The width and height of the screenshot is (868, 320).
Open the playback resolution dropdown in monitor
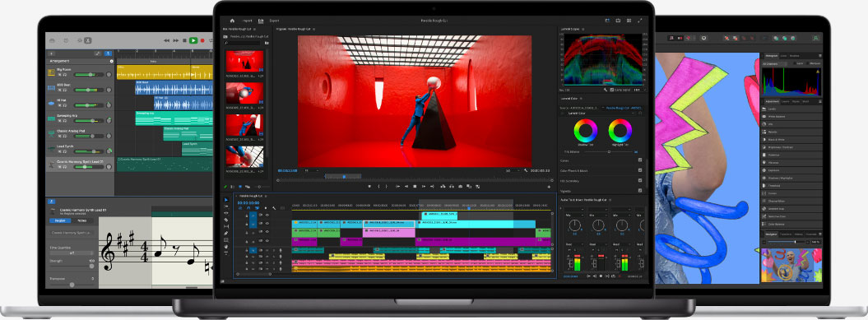tap(508, 170)
